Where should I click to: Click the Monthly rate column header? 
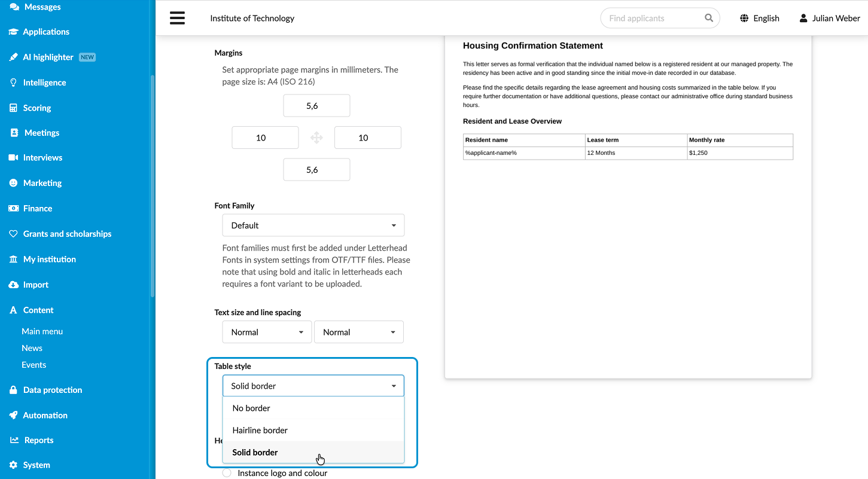tap(740, 140)
